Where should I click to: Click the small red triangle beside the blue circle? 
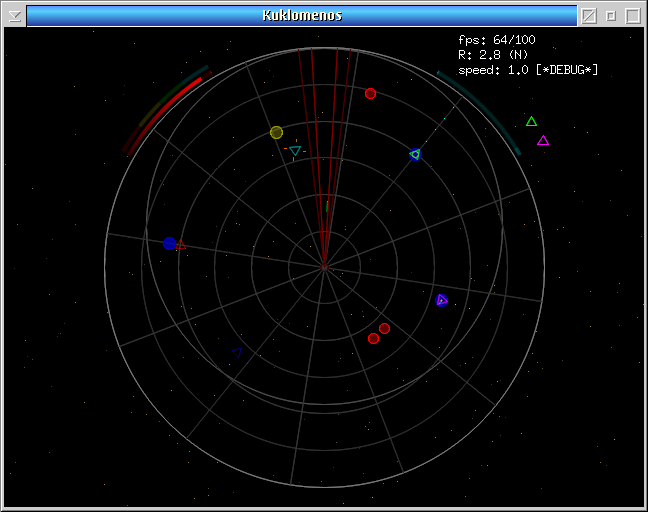click(x=181, y=245)
